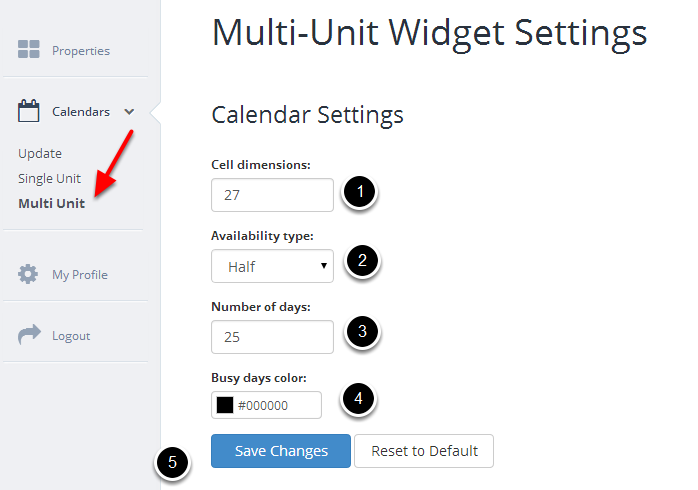
Task: Go to Multi Unit widget settings
Action: coord(51,203)
